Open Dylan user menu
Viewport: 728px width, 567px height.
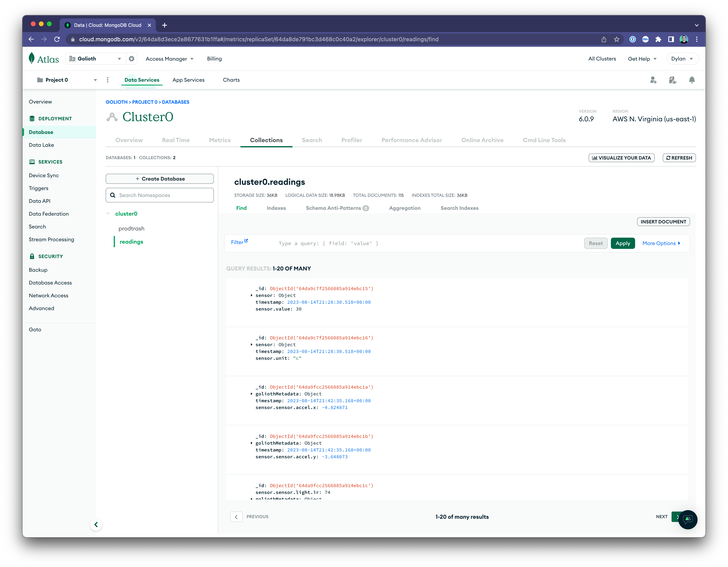click(x=682, y=59)
